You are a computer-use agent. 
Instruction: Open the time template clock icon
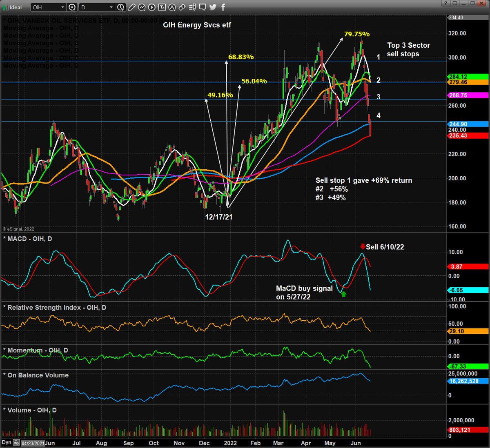pyautogui.click(x=121, y=7)
